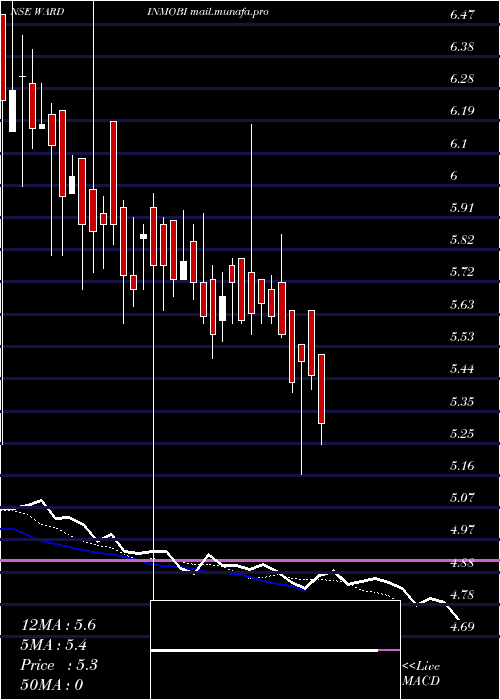Click the 6.28 price axis label
Screen dimensions: 500x700
click(x=462, y=79)
